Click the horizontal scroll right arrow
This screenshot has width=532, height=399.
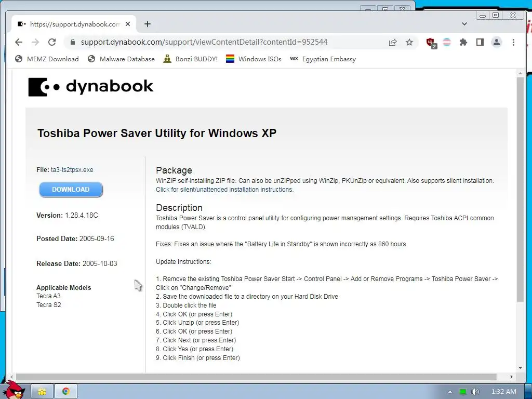(x=512, y=377)
